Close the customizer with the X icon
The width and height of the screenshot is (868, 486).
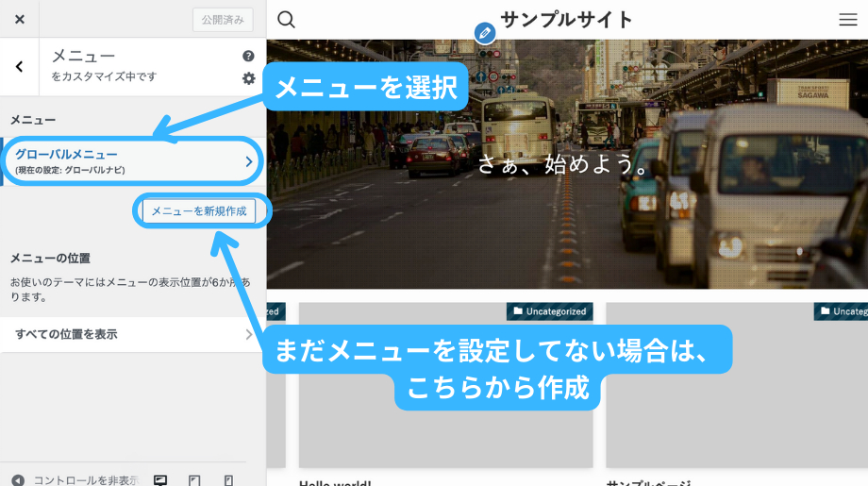coord(20,20)
